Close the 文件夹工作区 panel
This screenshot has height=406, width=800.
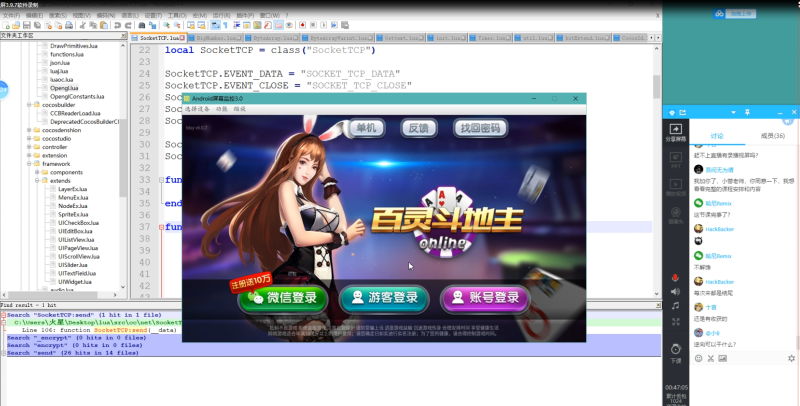[x=123, y=35]
